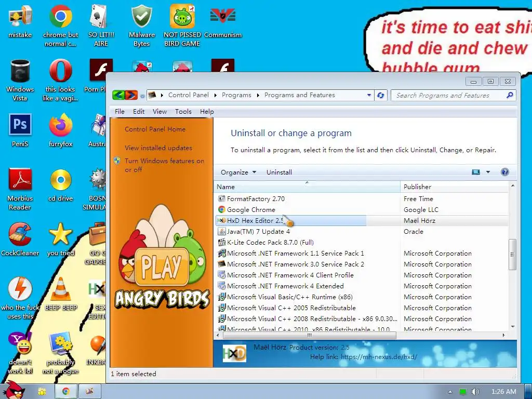Click the green network tray icon
The height and width of the screenshot is (399, 532).
coord(462,392)
